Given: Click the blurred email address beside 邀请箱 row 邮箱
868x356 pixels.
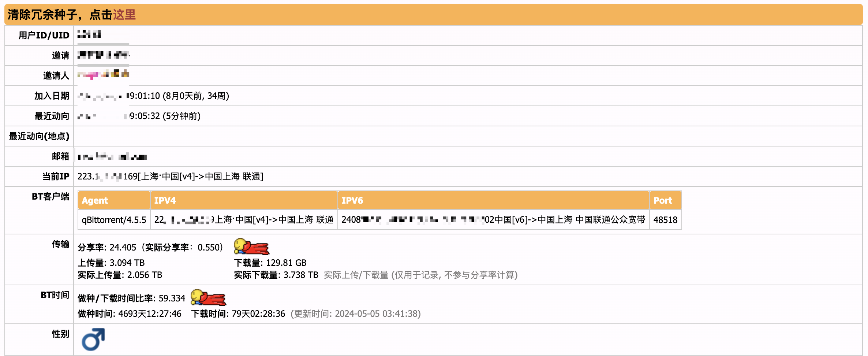Looking at the screenshot, I should tap(112, 157).
